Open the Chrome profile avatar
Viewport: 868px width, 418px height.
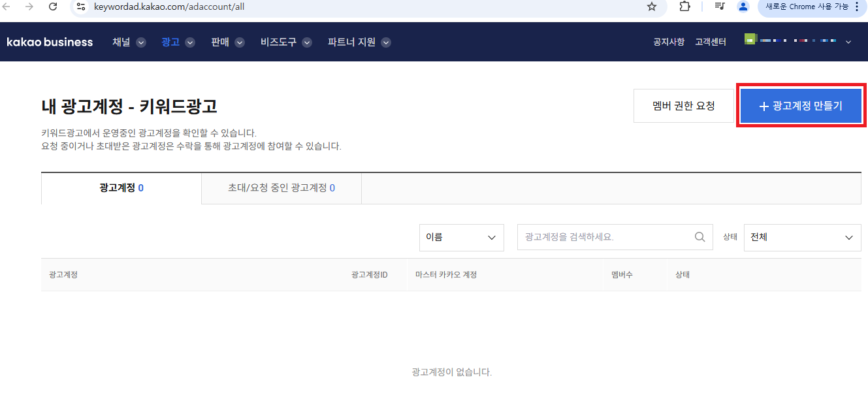pyautogui.click(x=743, y=7)
